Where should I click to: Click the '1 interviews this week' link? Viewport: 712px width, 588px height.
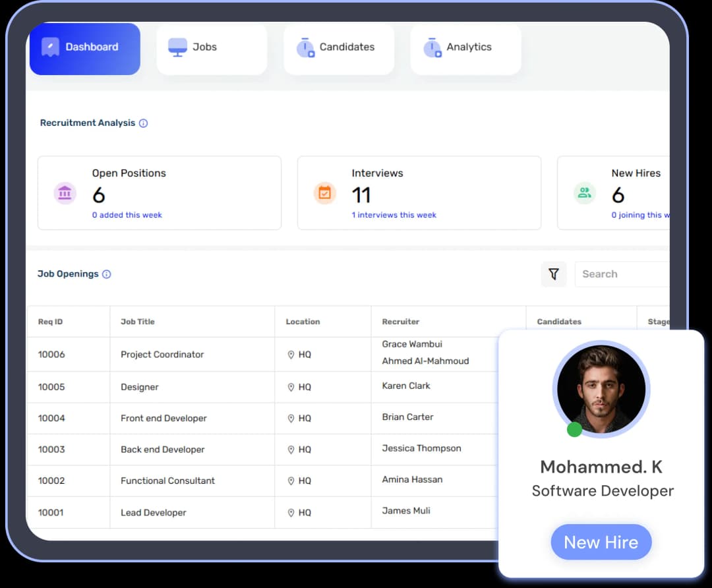pos(394,215)
